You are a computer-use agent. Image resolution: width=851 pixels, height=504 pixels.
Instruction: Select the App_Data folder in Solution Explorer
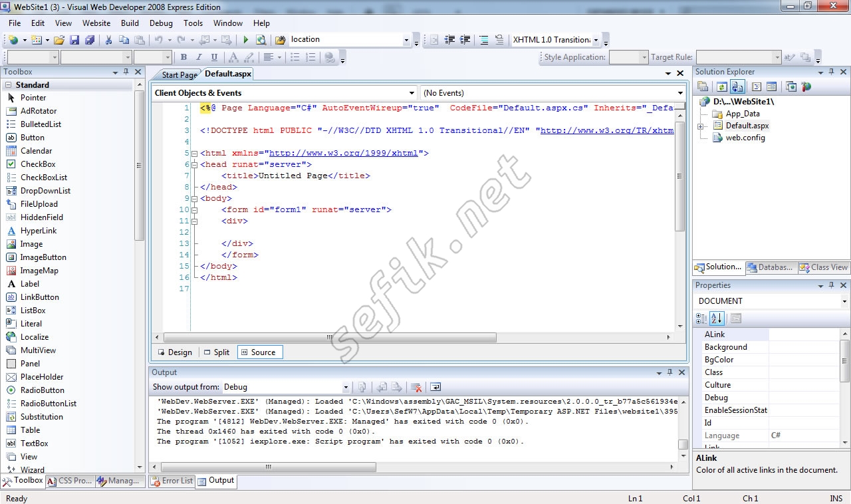[x=743, y=114]
